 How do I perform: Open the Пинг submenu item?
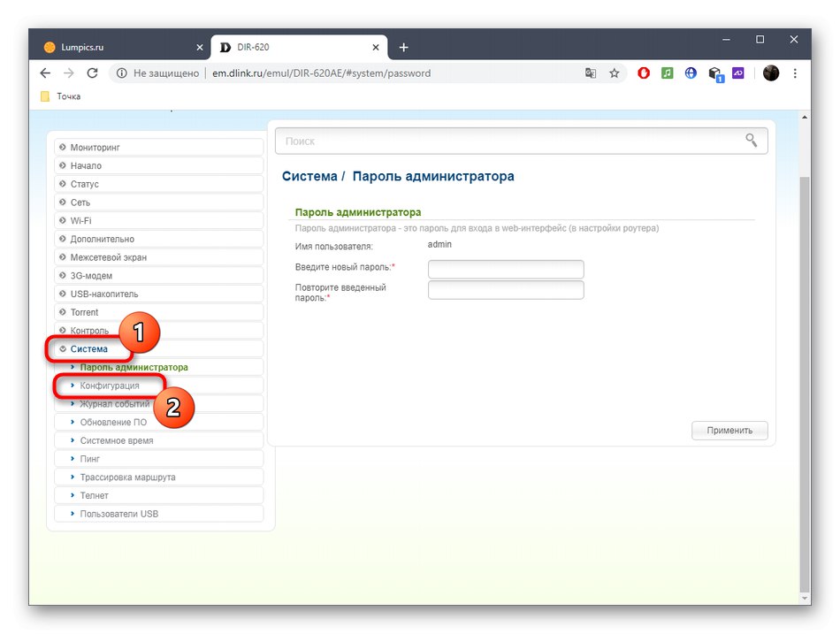click(x=158, y=459)
